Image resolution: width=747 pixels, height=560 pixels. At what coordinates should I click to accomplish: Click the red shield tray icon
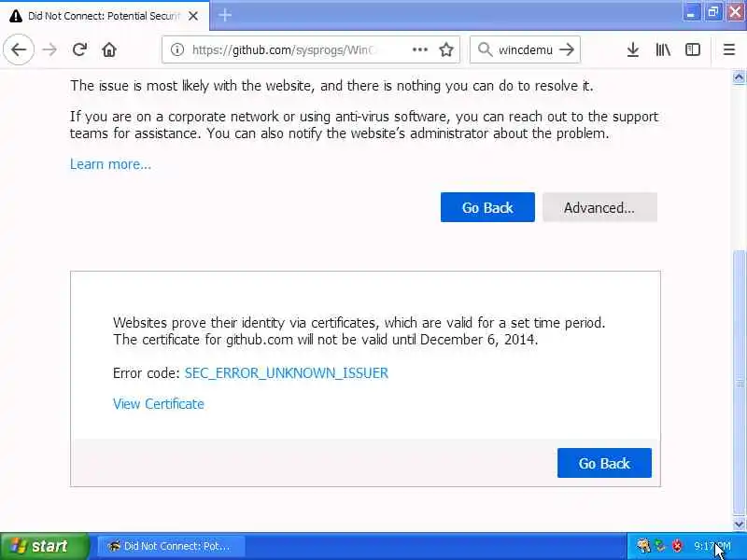(677, 546)
